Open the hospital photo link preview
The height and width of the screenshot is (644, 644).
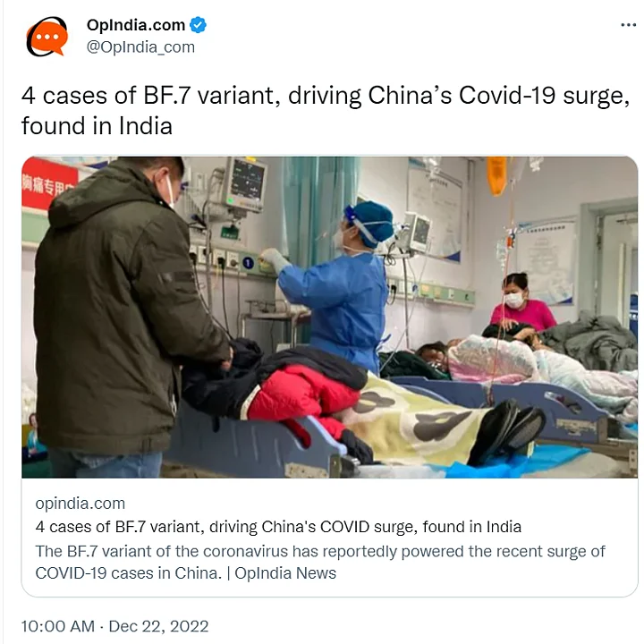(329, 317)
